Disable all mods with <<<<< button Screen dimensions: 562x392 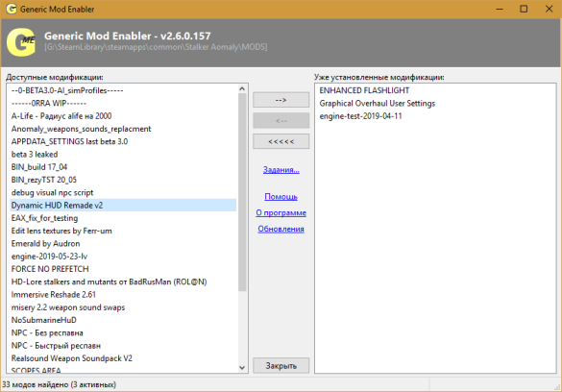click(x=281, y=141)
